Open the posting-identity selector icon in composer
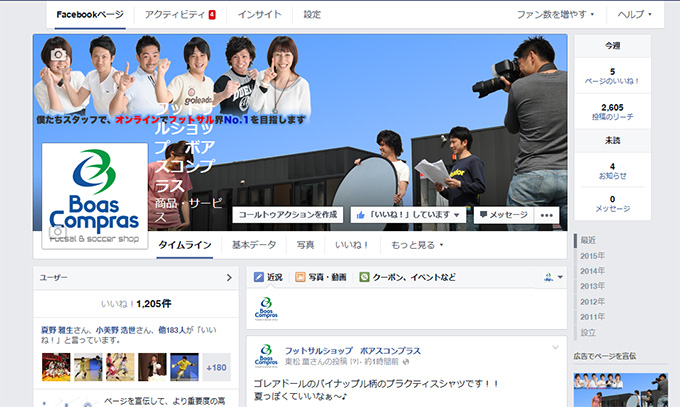This screenshot has height=407, width=680. pos(553,277)
